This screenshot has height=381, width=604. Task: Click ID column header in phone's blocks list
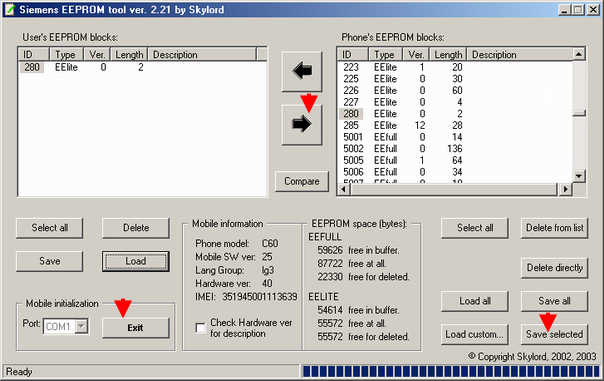[x=353, y=55]
